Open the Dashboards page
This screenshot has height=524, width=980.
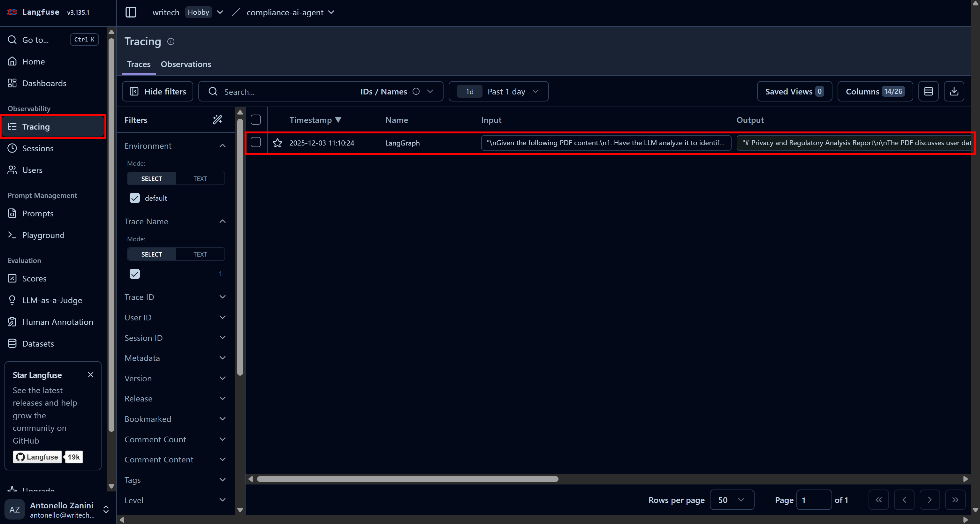point(44,83)
